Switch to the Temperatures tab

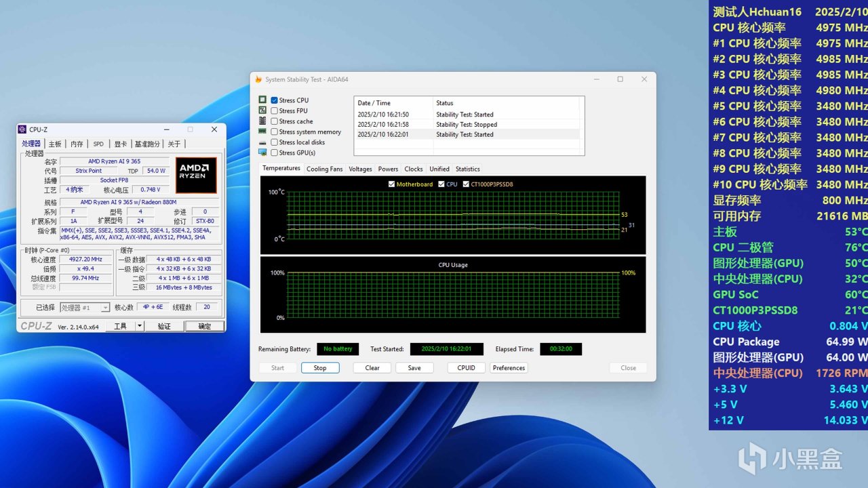click(x=281, y=168)
